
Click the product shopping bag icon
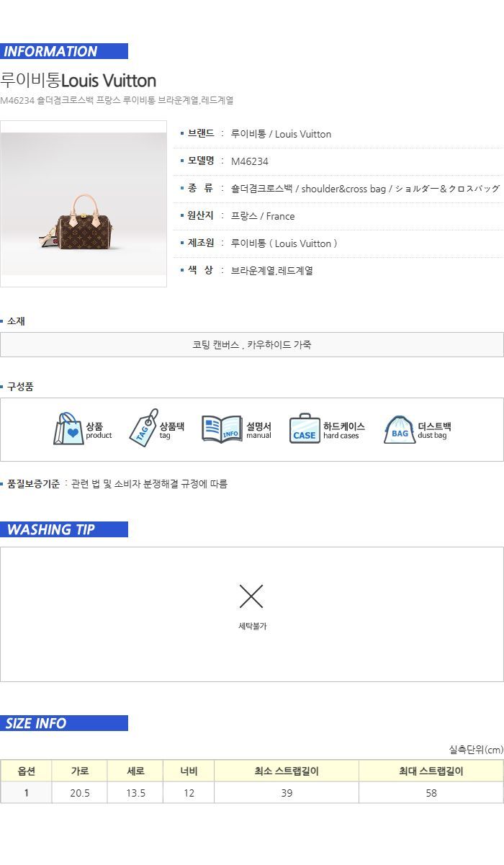69,429
